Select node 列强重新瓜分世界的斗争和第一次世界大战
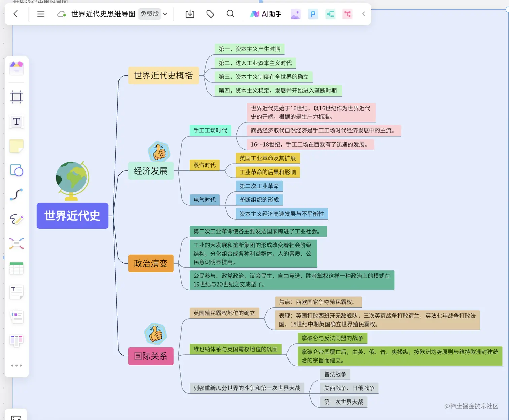This screenshot has width=509, height=420. click(247, 388)
